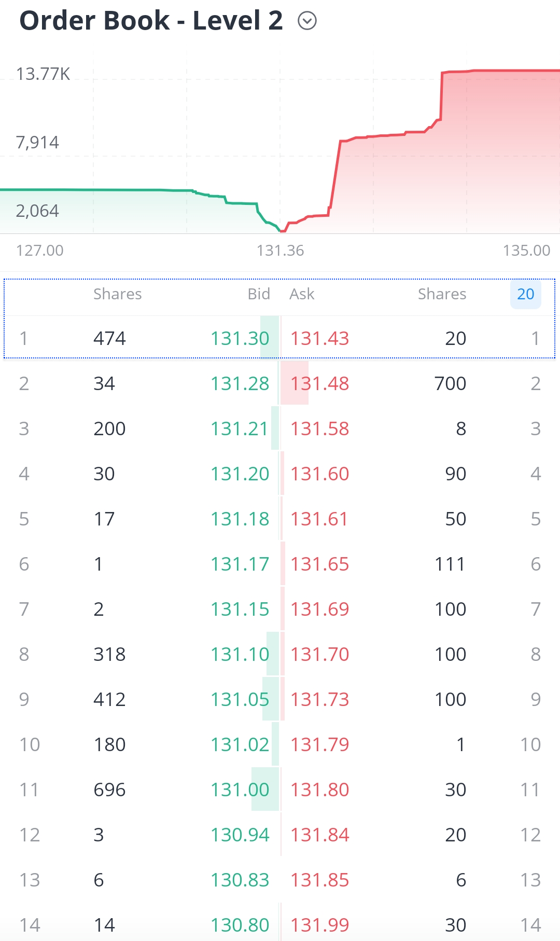Click ask price 131.48 with 700 shares
The width and height of the screenshot is (560, 941).
pyautogui.click(x=319, y=383)
